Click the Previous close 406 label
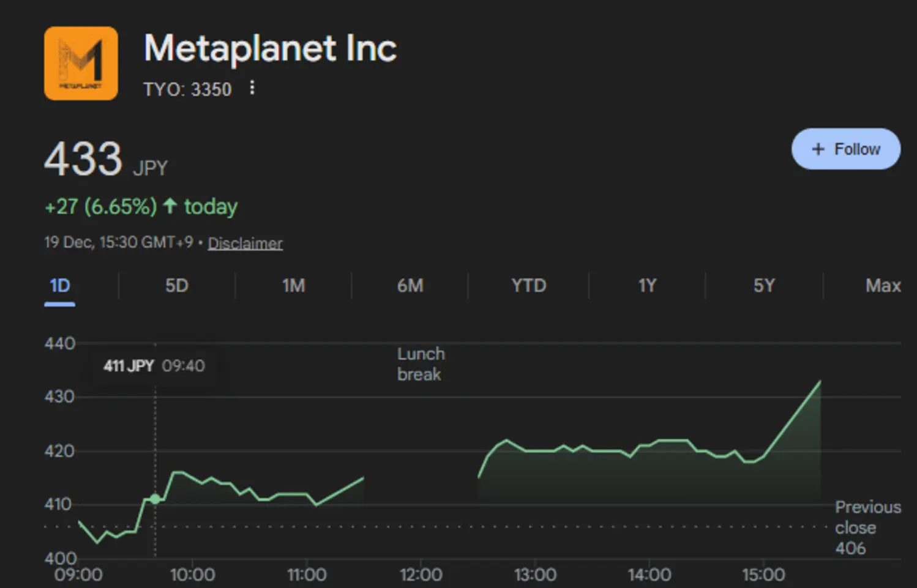 pyautogui.click(x=867, y=527)
